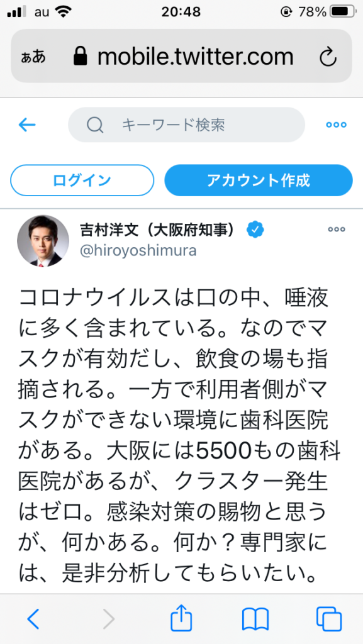The width and height of the screenshot is (363, 644).
Task: Tap the magnifying glass search icon
Action: click(x=95, y=125)
